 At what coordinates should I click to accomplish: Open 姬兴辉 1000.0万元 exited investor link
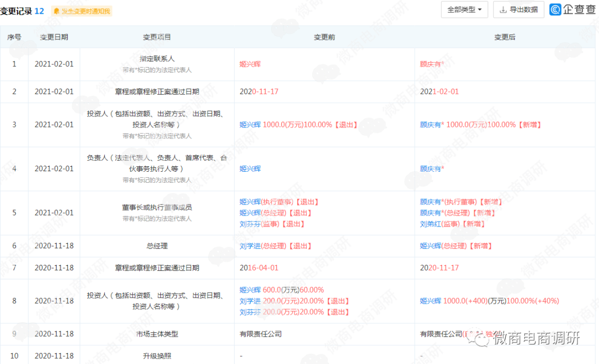click(x=298, y=125)
